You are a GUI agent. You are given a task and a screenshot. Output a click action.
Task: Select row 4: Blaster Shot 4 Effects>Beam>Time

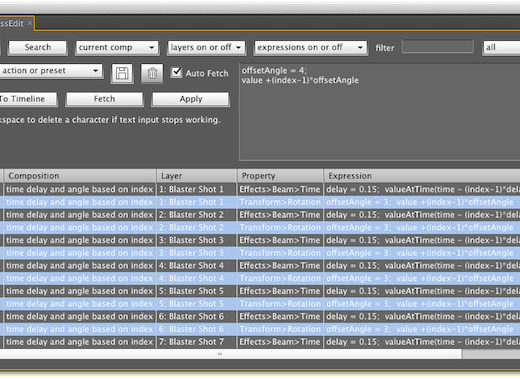point(260,266)
